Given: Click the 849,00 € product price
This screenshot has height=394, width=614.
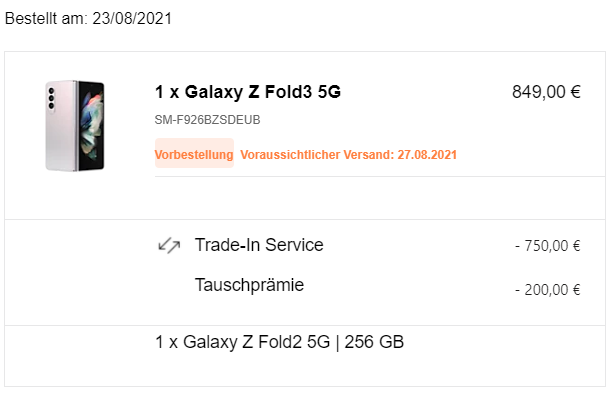Looking at the screenshot, I should [x=546, y=92].
